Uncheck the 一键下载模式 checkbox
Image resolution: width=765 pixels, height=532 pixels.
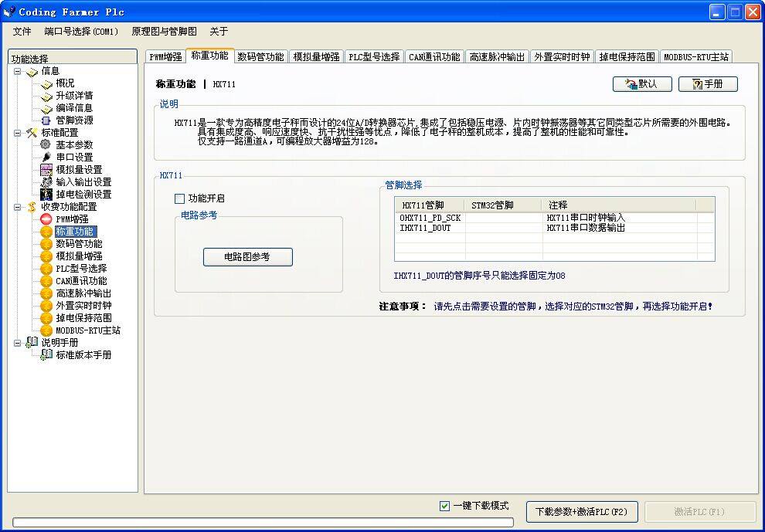444,507
